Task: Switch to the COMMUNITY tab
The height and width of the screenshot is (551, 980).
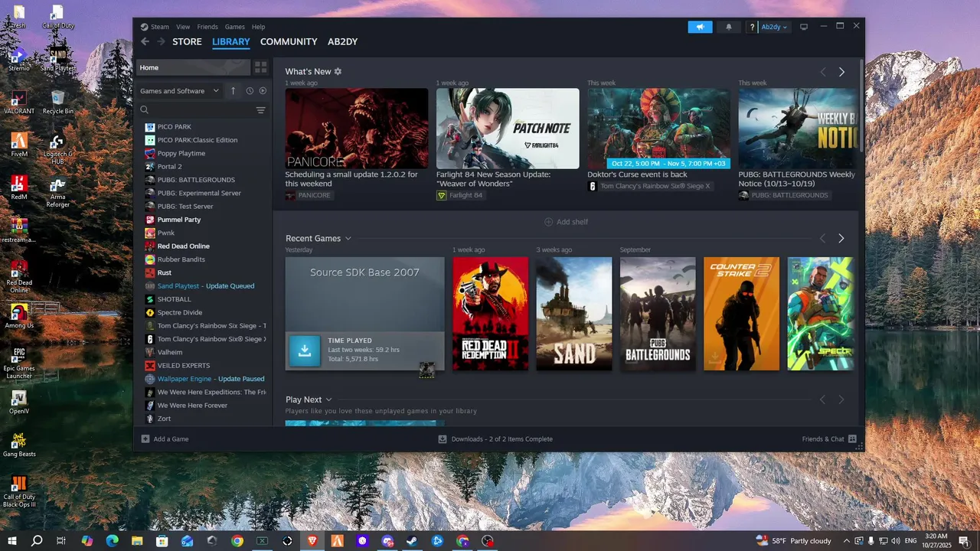Action: click(289, 42)
